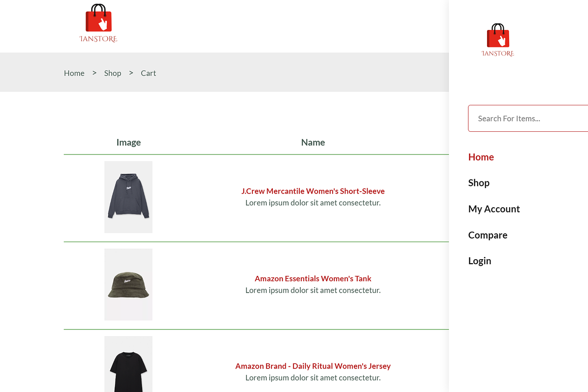Open Amazon Brand Daily Ritual Women's Jersey link
This screenshot has height=392, width=588.
point(313,366)
